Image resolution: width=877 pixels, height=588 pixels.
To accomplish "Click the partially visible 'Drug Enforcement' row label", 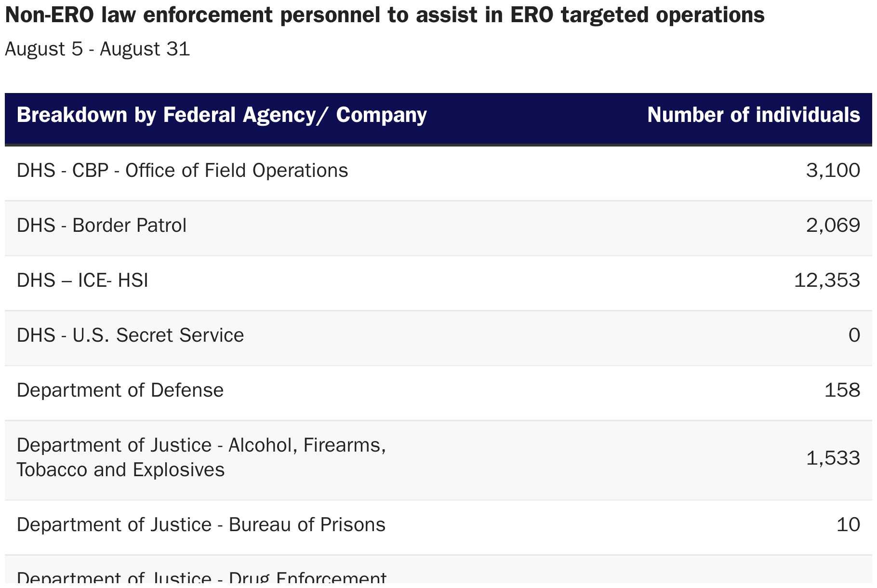I will 201,578.
